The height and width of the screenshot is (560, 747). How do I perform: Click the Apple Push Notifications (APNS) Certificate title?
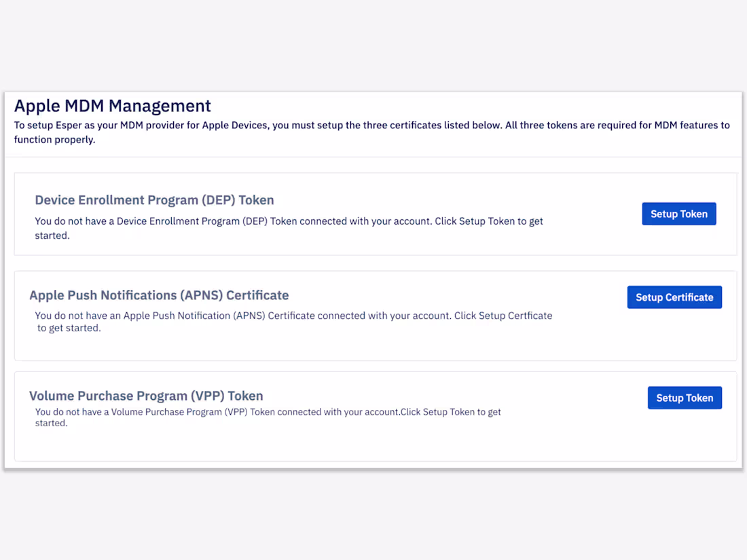pyautogui.click(x=159, y=295)
